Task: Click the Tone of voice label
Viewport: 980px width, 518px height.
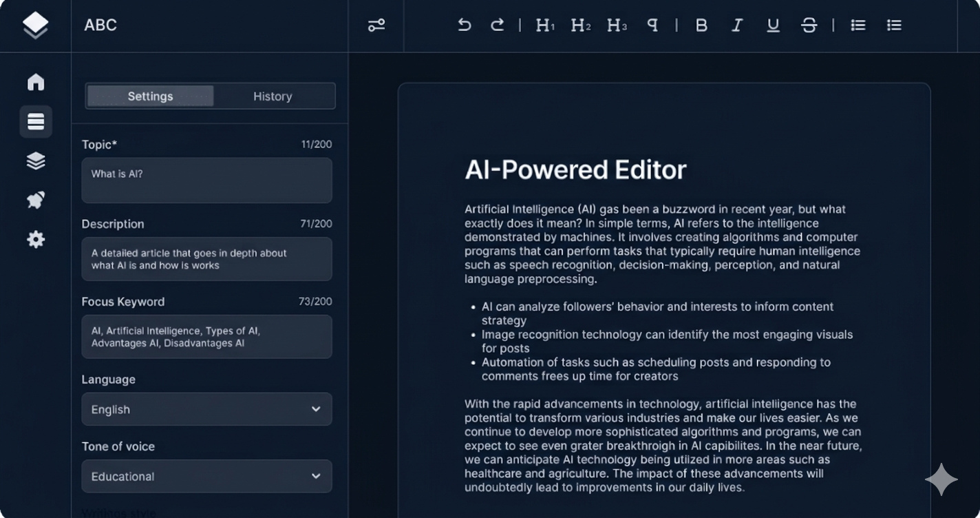Action: (x=118, y=446)
